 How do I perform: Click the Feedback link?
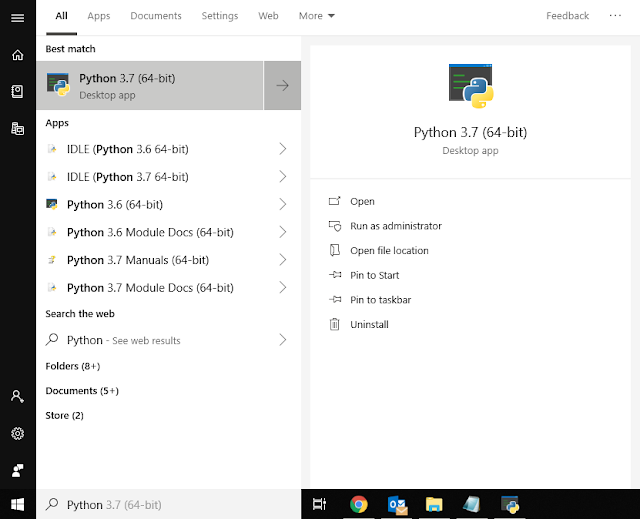pos(567,16)
